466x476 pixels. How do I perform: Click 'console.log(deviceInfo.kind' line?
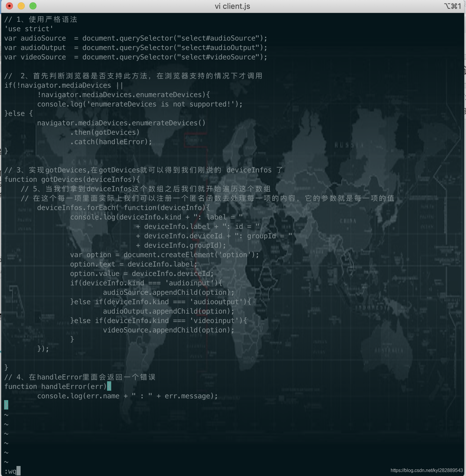pos(157,217)
